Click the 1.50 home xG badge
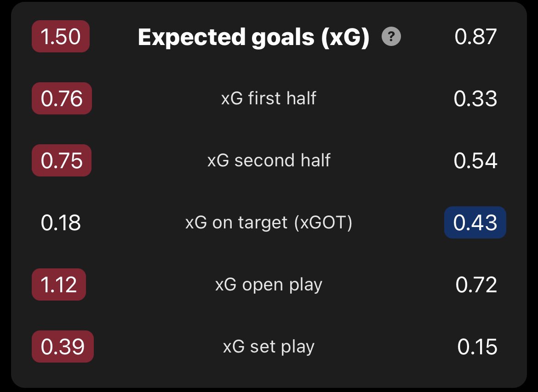Viewport: 538px width, 392px height. coord(61,36)
